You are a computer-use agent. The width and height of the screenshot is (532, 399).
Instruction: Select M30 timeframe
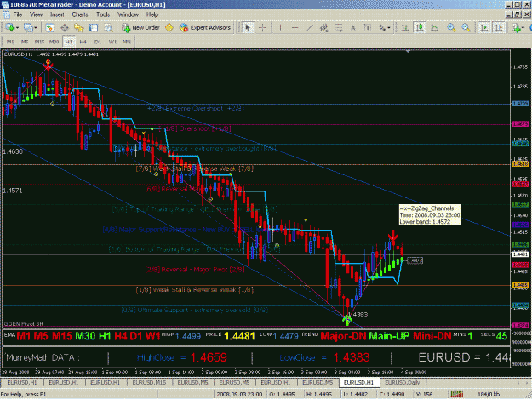tap(54, 42)
